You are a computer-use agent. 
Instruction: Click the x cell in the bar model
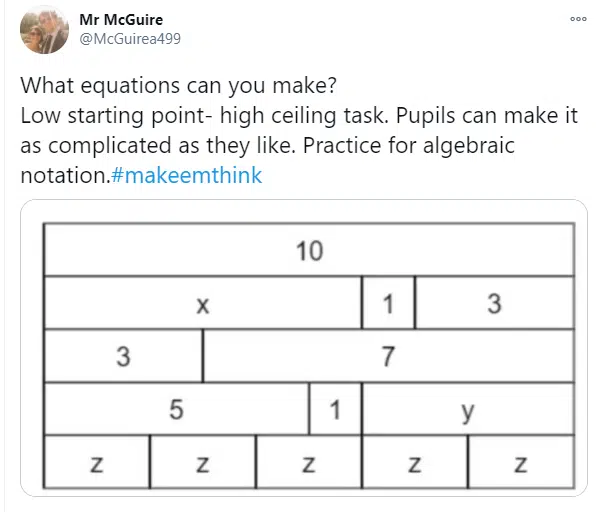(203, 302)
